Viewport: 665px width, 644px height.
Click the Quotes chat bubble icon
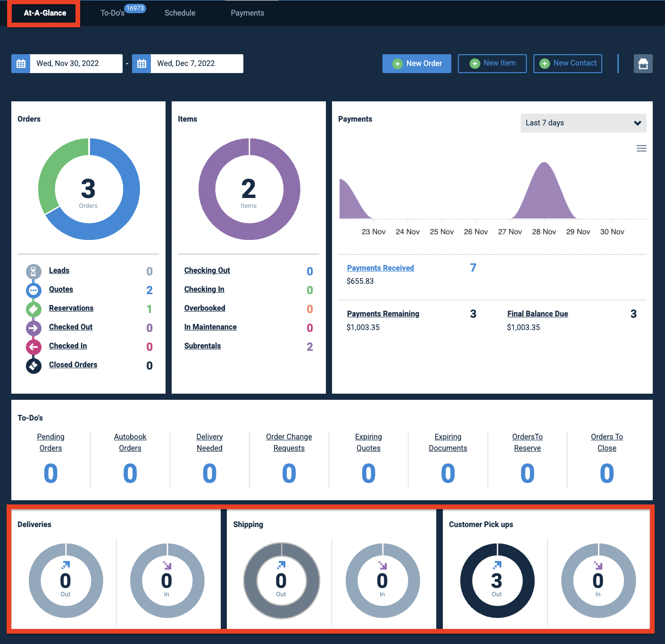(33, 290)
